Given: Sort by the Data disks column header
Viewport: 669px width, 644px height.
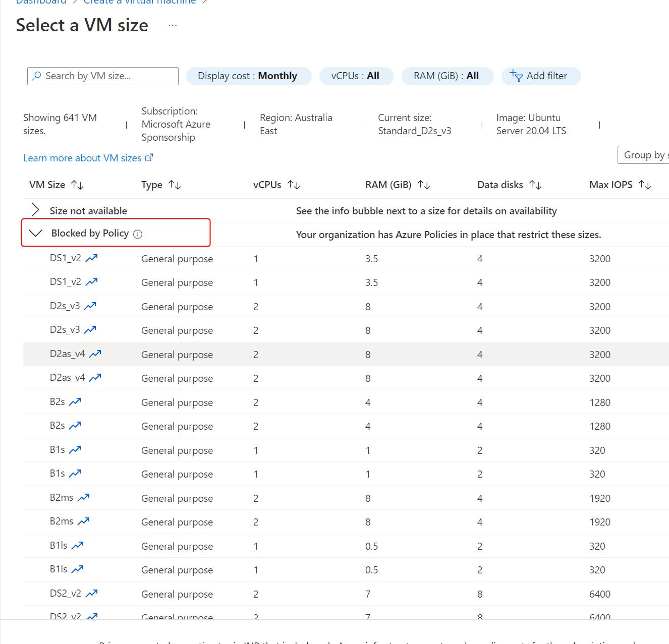Looking at the screenshot, I should tap(500, 185).
